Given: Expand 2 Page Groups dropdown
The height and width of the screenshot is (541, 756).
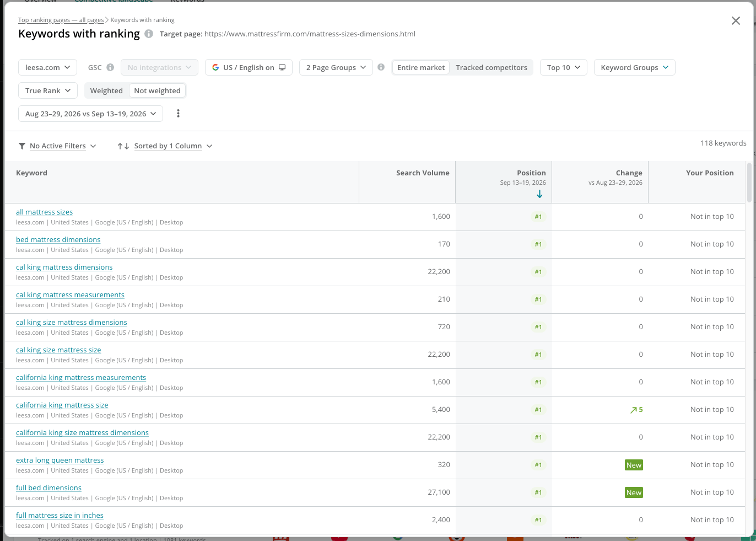Looking at the screenshot, I should click(336, 67).
